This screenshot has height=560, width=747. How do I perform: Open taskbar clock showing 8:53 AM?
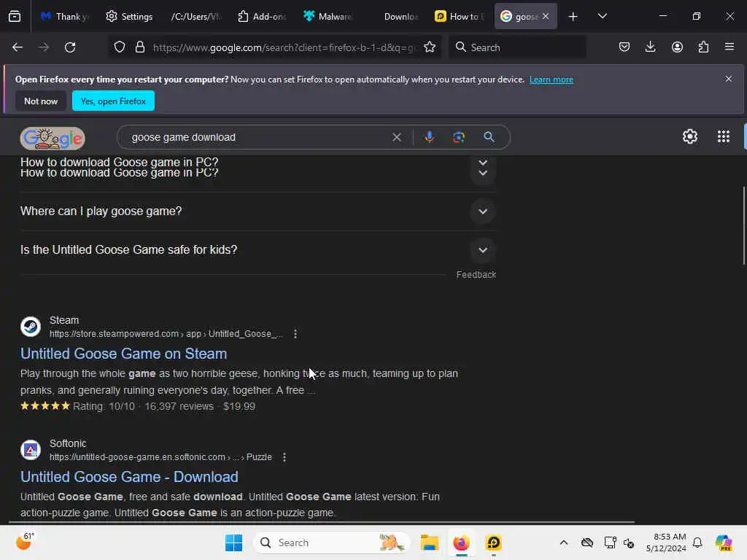666,542
